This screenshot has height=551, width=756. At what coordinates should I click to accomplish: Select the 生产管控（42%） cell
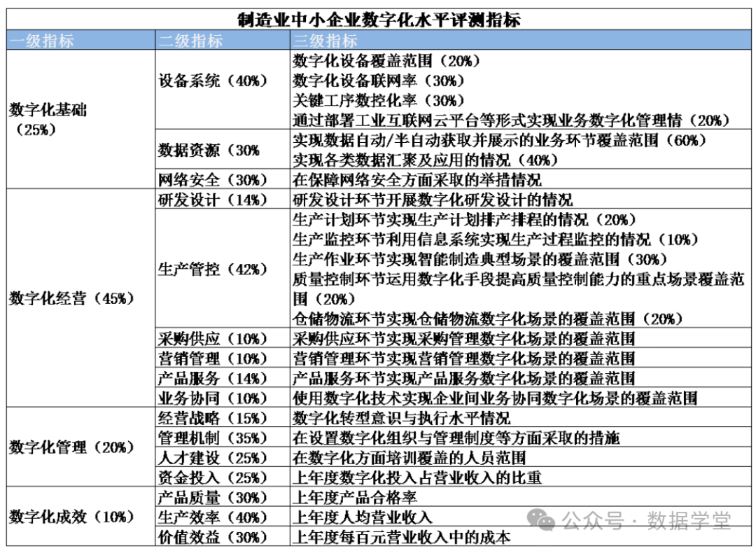[213, 270]
